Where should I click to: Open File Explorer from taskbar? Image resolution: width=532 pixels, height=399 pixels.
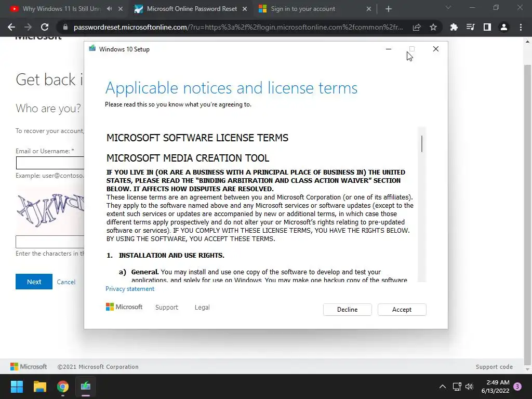tap(39, 387)
